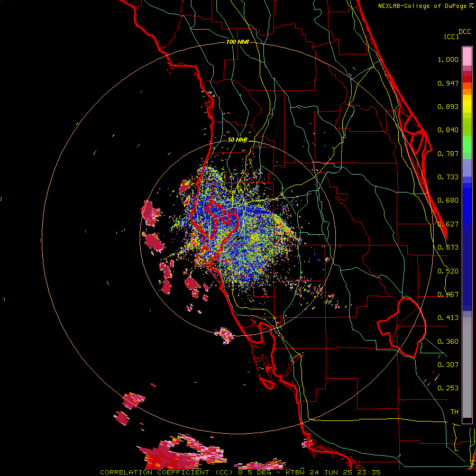Click the 0.253 value on the color scale

click(x=448, y=388)
